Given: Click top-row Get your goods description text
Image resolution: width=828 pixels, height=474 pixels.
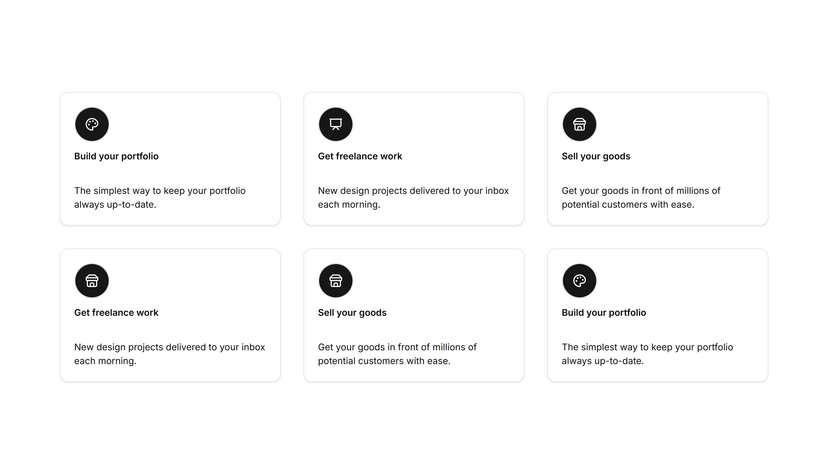Looking at the screenshot, I should [x=641, y=197].
